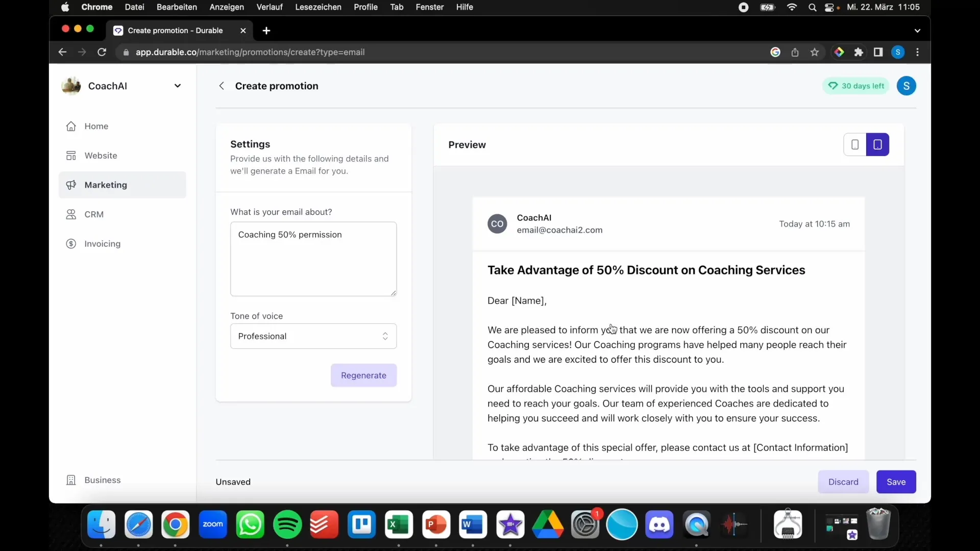Enable professional tone of voice
The image size is (980, 551).
(x=312, y=336)
